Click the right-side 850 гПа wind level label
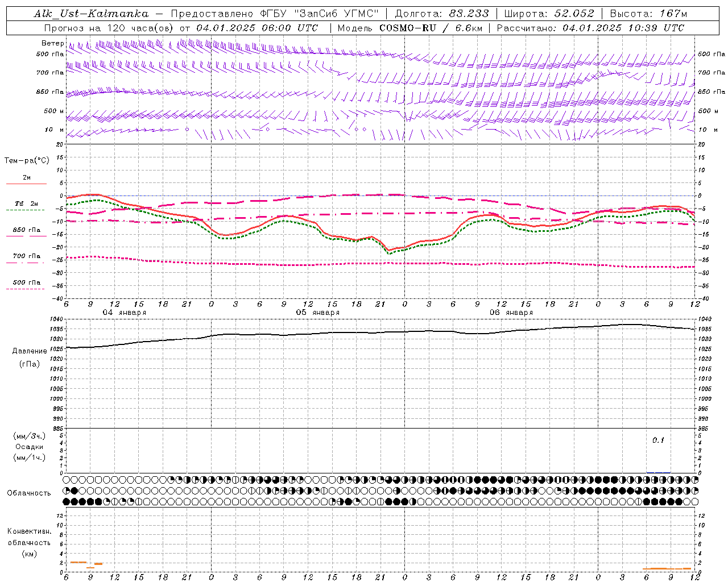 click(x=712, y=92)
